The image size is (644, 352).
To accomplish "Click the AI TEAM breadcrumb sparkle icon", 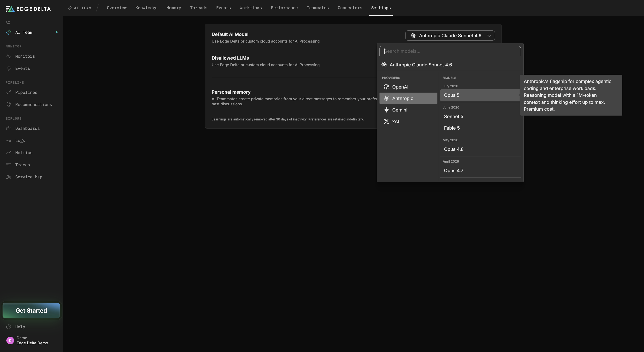I will click(70, 8).
